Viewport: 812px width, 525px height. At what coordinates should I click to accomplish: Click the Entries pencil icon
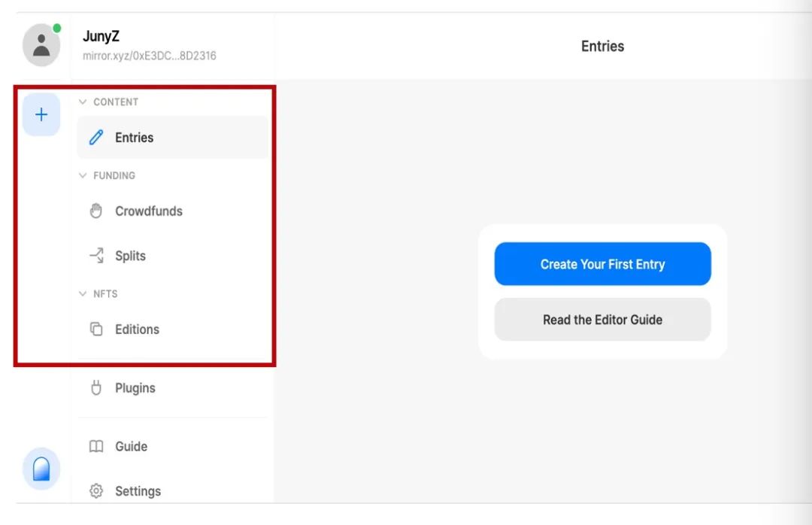click(x=96, y=138)
